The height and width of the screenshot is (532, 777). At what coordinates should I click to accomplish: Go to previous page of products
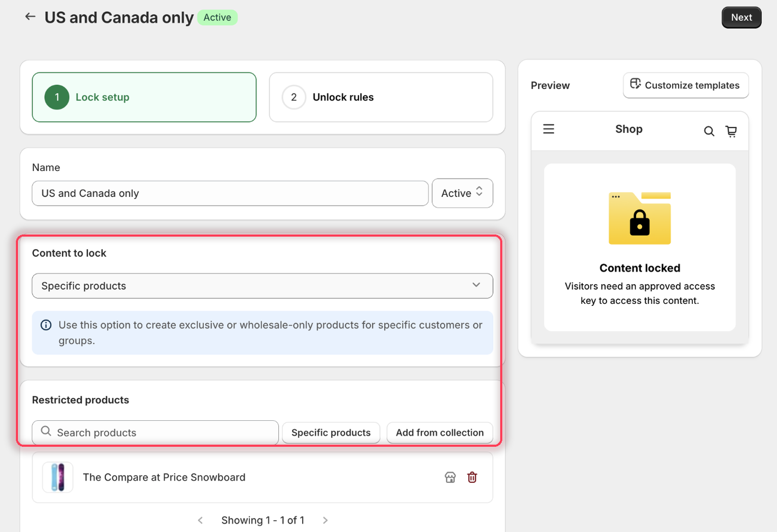(200, 520)
